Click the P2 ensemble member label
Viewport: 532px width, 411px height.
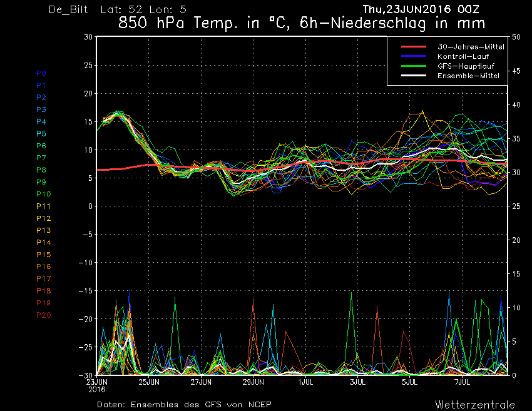pyautogui.click(x=41, y=98)
